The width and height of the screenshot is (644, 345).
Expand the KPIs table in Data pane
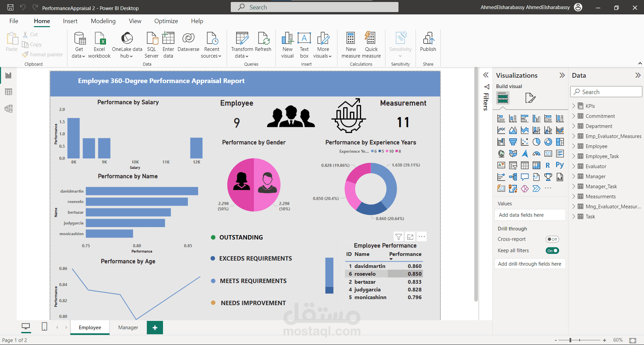tap(574, 106)
